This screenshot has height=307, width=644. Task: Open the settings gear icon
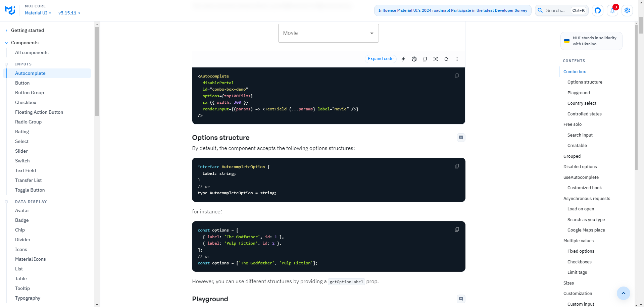[627, 10]
